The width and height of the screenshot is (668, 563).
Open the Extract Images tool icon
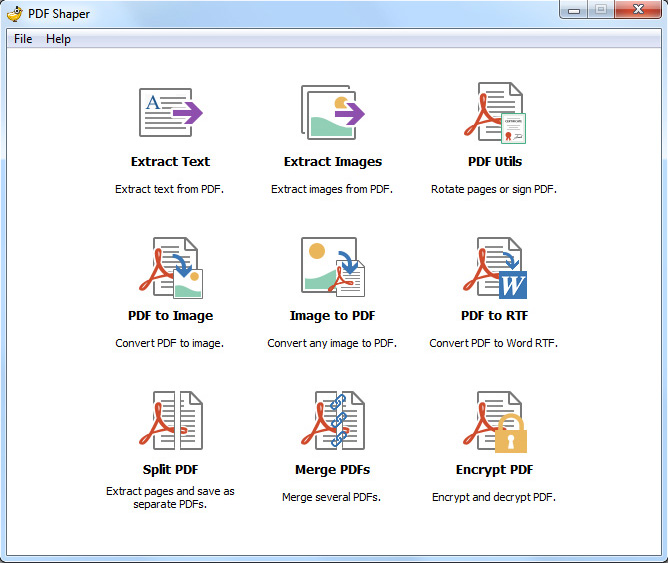point(332,112)
